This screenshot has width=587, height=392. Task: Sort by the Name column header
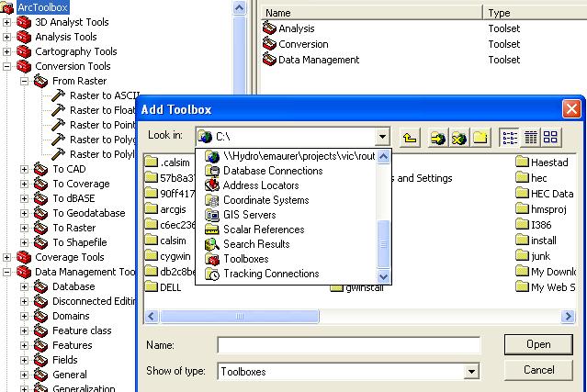(x=371, y=13)
